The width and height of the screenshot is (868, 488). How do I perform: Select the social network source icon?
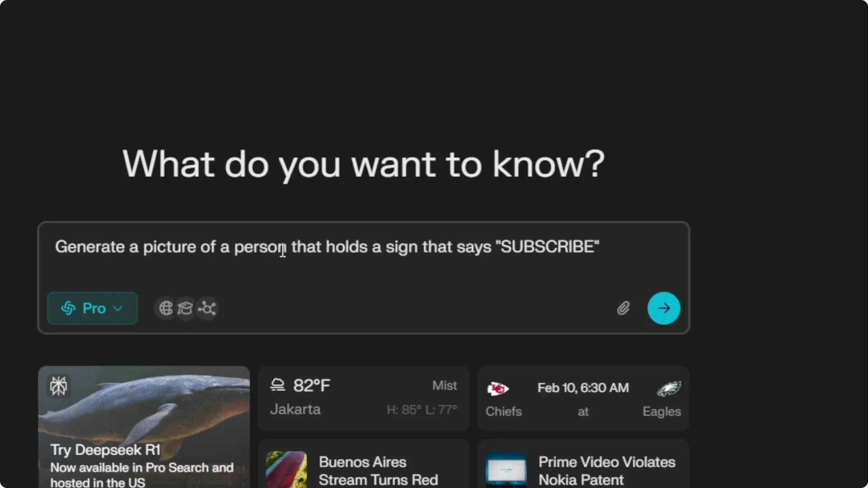(208, 308)
